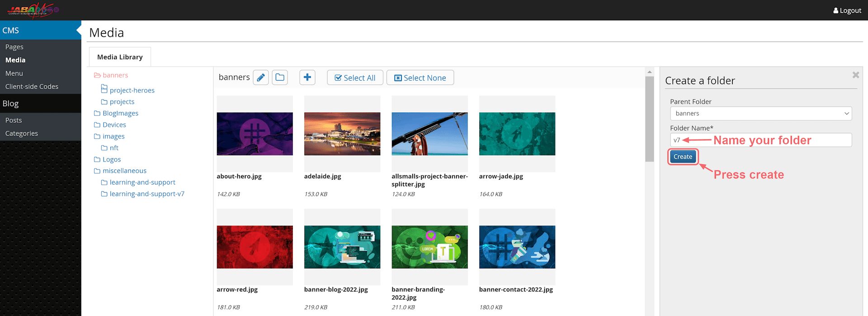The width and height of the screenshot is (868, 316).
Task: Click the learning-and-support folder icon
Action: [104, 182]
